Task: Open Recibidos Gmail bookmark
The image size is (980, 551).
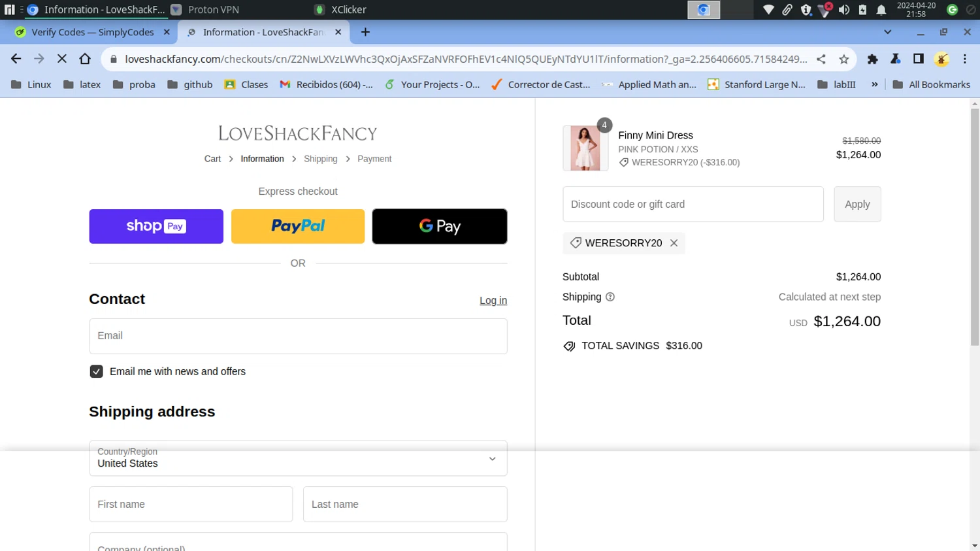Action: pyautogui.click(x=326, y=84)
